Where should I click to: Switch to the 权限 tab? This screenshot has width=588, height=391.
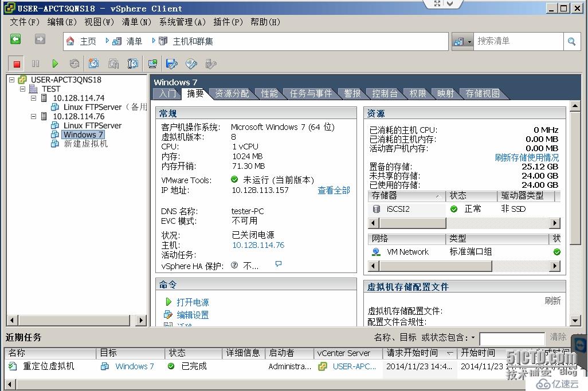418,94
